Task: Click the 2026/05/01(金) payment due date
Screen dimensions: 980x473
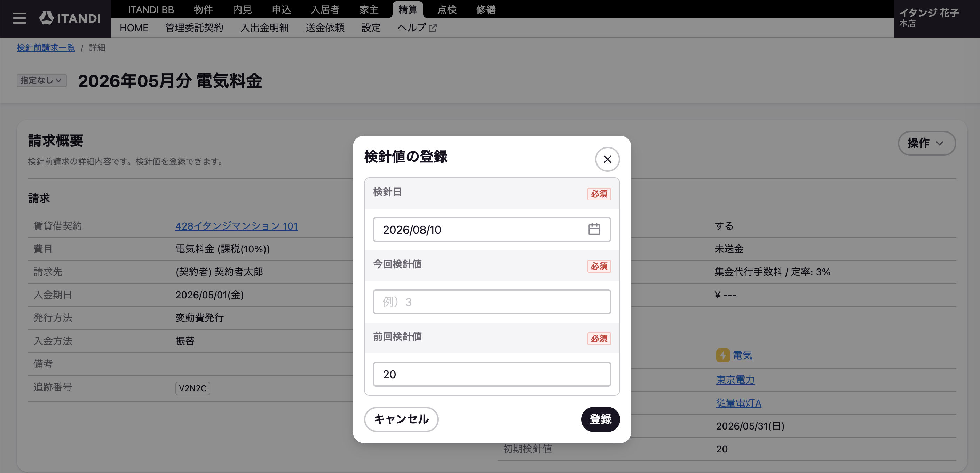Action: (x=210, y=295)
